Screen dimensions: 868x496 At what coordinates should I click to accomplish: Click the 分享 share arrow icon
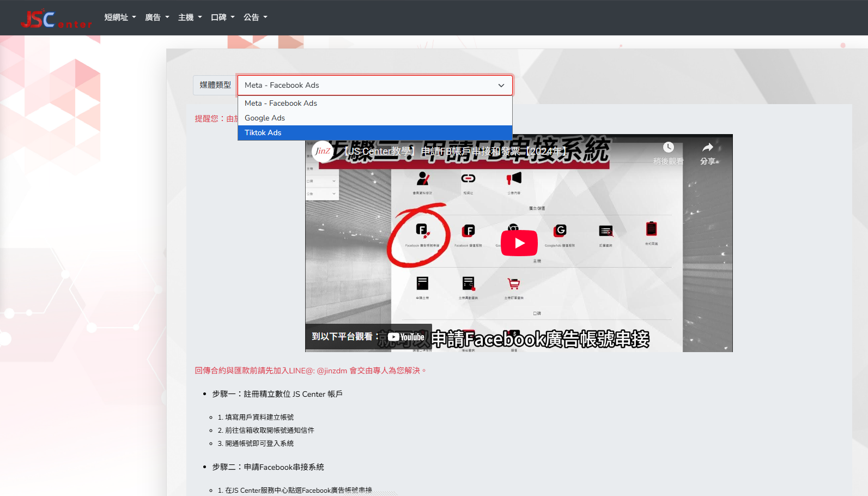707,148
